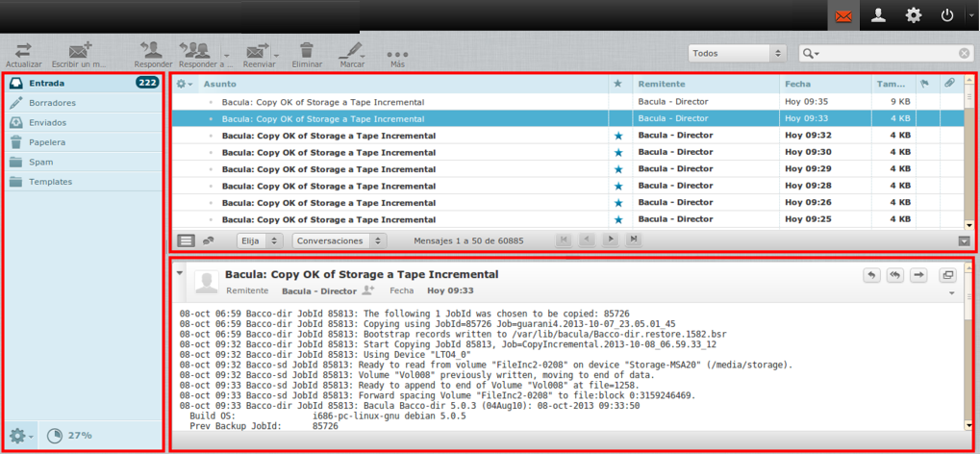980x454 pixels.
Task: Open the Mail section in top bar
Action: pos(843,15)
